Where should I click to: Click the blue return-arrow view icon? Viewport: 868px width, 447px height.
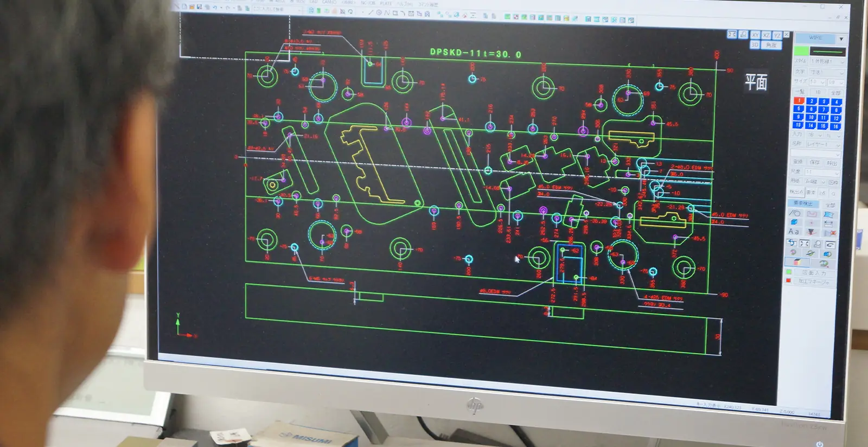tap(792, 242)
